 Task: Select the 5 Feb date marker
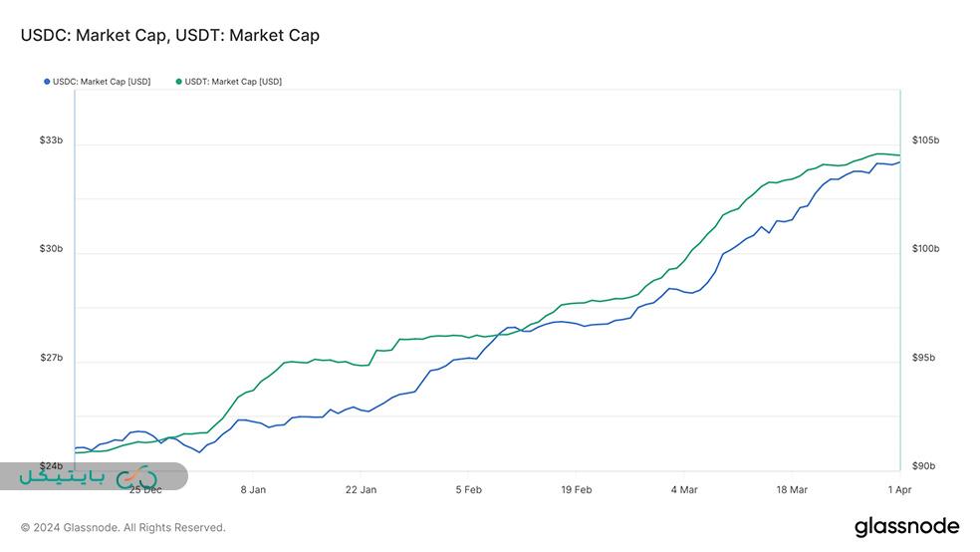pyautogui.click(x=468, y=489)
